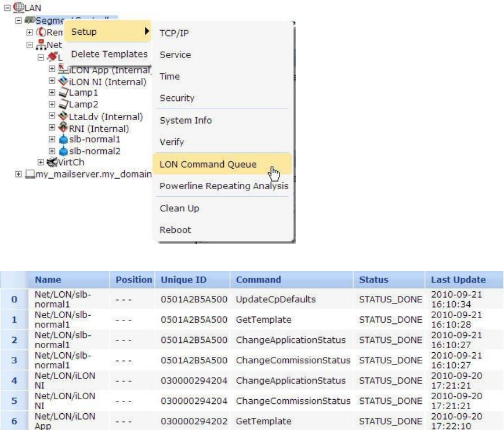The image size is (504, 430).
Task: Click the VirtCh channel icon
Action: coord(52,162)
